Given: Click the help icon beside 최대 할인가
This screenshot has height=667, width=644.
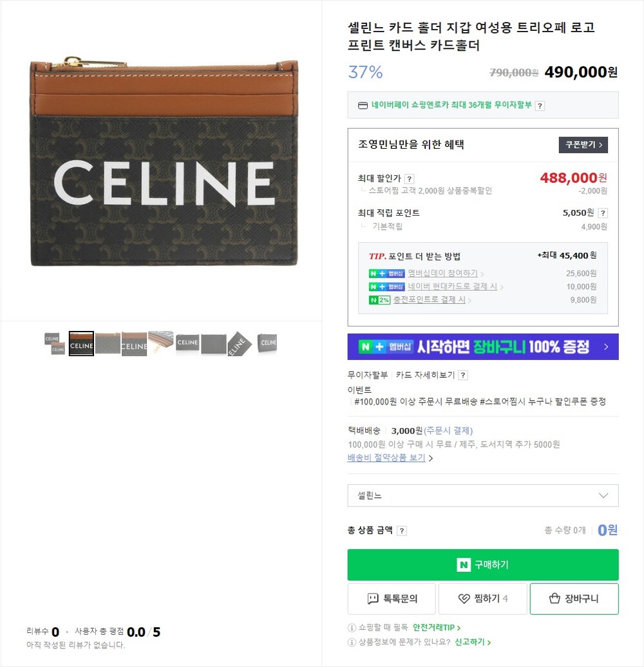Looking at the screenshot, I should 410,179.
